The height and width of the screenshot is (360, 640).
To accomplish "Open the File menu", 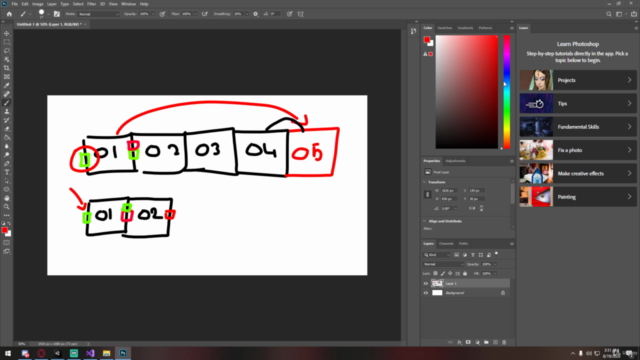I will click(x=14, y=4).
